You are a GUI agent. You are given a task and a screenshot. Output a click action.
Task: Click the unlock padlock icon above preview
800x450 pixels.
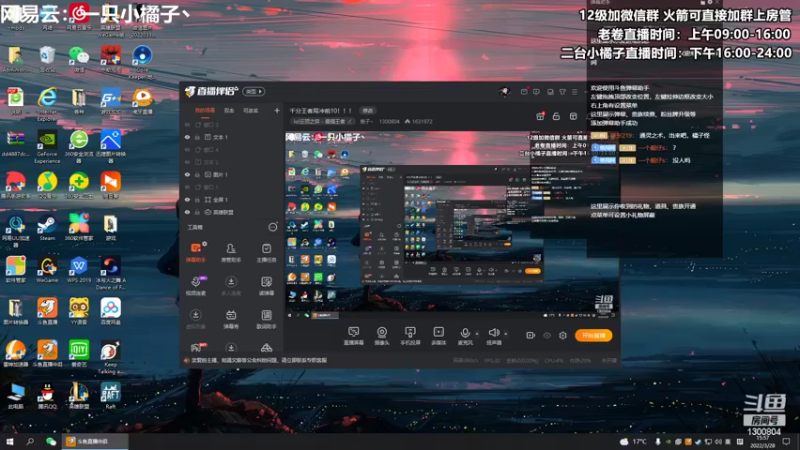tap(557, 116)
